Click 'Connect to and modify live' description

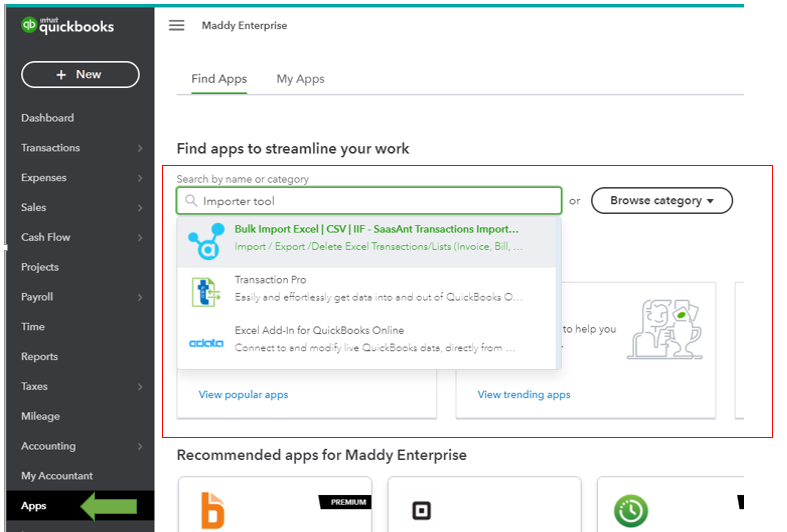click(x=375, y=348)
